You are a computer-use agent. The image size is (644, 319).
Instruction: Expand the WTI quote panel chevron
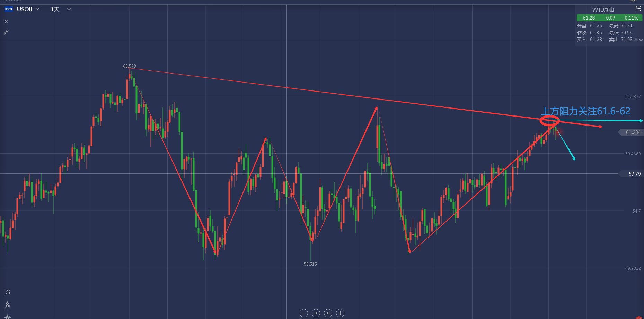click(x=641, y=40)
